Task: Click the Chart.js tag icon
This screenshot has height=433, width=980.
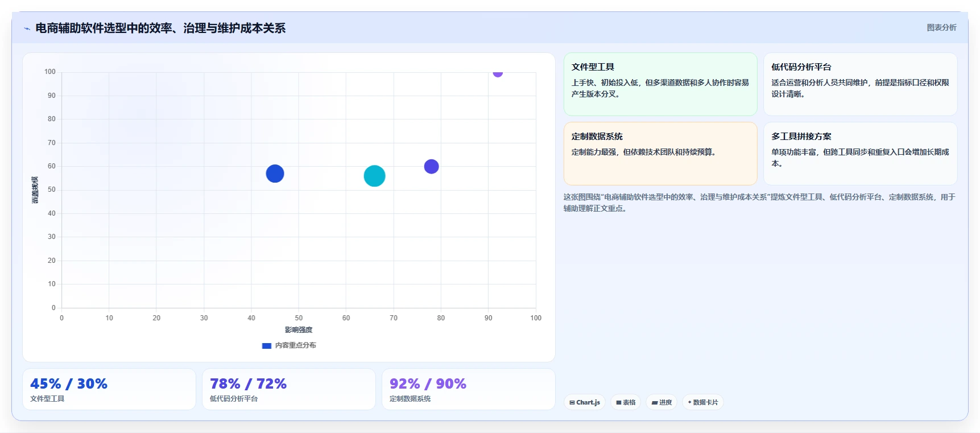Action: [x=572, y=402]
